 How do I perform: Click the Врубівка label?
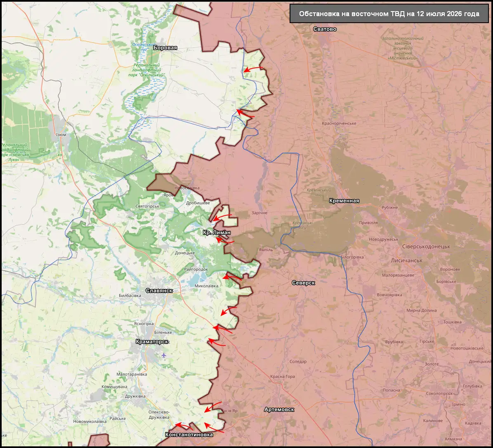point(394,342)
